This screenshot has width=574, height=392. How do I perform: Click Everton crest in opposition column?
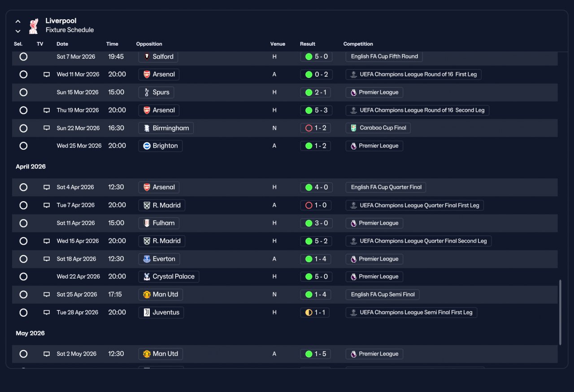pyautogui.click(x=147, y=259)
